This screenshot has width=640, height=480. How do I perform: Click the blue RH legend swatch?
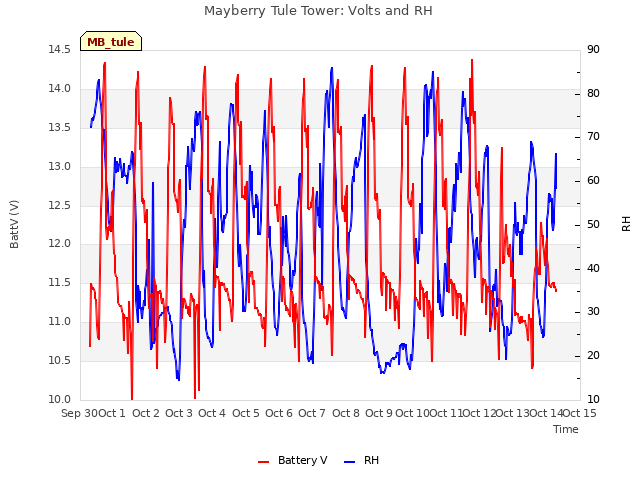pyautogui.click(x=350, y=462)
